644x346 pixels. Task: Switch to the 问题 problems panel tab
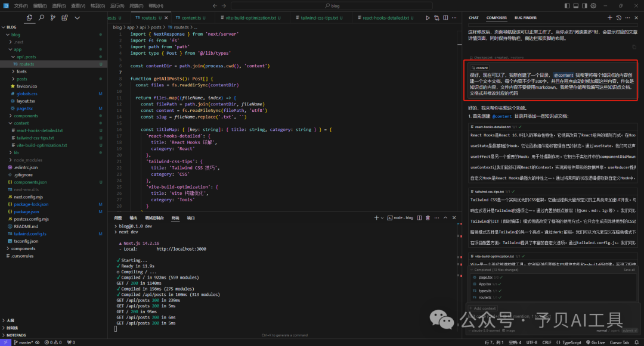coord(118,218)
